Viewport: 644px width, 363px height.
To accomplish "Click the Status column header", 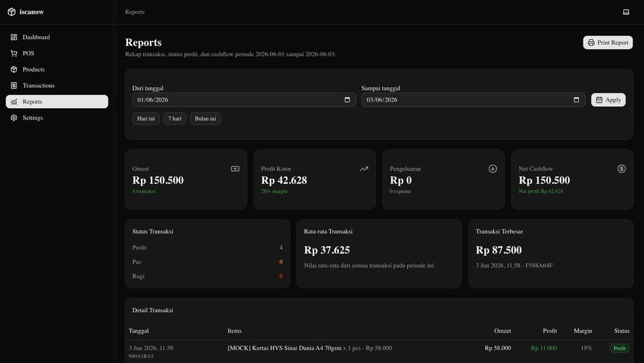I will click(x=622, y=331).
